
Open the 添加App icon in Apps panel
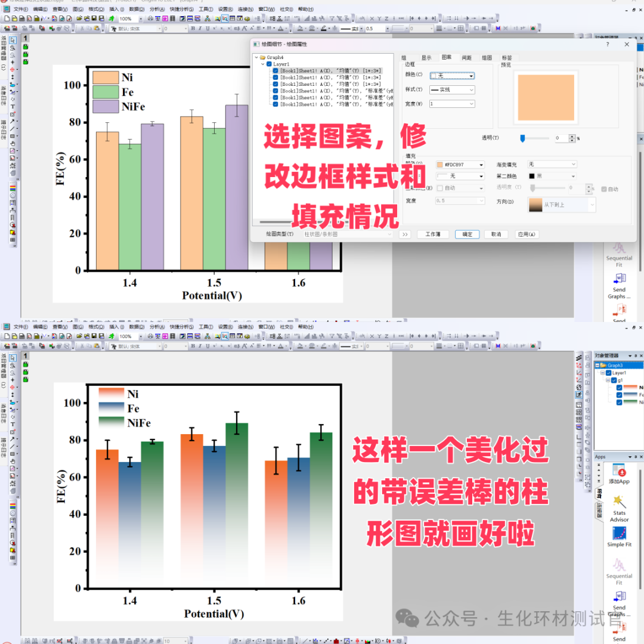(x=619, y=474)
